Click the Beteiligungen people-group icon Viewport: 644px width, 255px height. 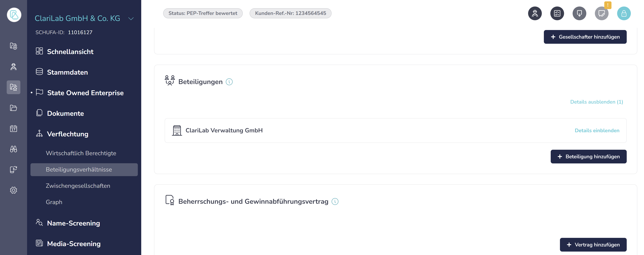170,81
